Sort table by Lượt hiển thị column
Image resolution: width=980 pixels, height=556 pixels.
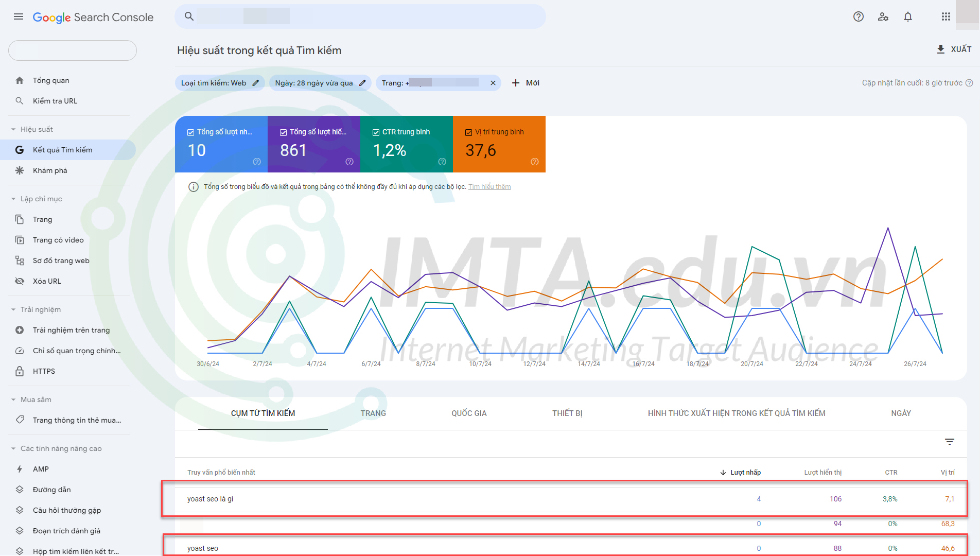tap(822, 472)
